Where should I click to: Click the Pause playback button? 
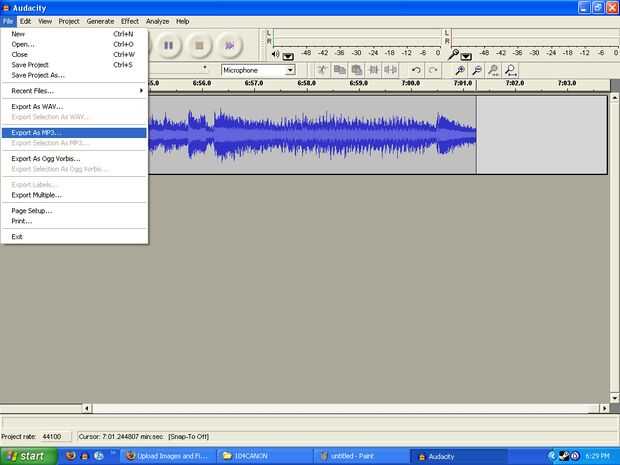click(x=169, y=45)
